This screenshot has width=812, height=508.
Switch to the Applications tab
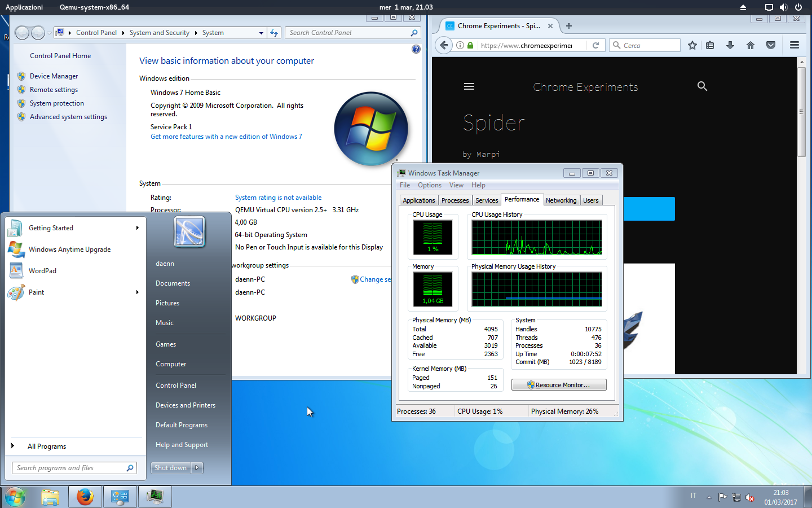419,200
